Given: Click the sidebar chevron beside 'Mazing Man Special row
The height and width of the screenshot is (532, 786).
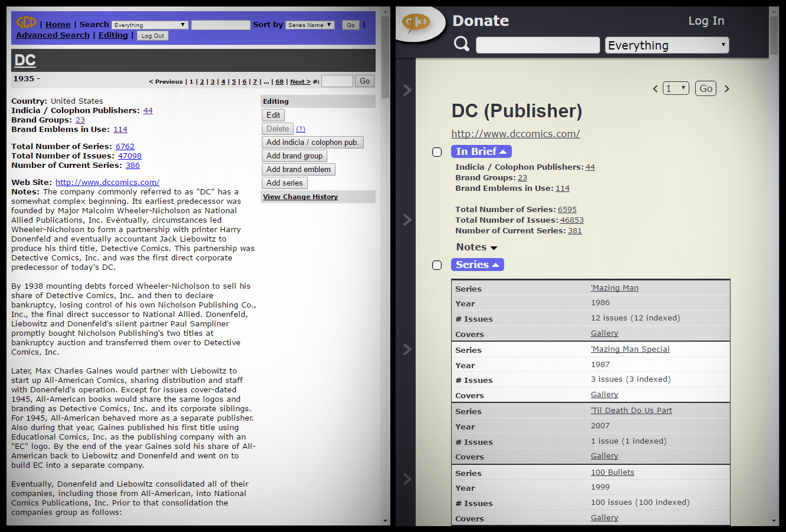Looking at the screenshot, I should coord(407,349).
